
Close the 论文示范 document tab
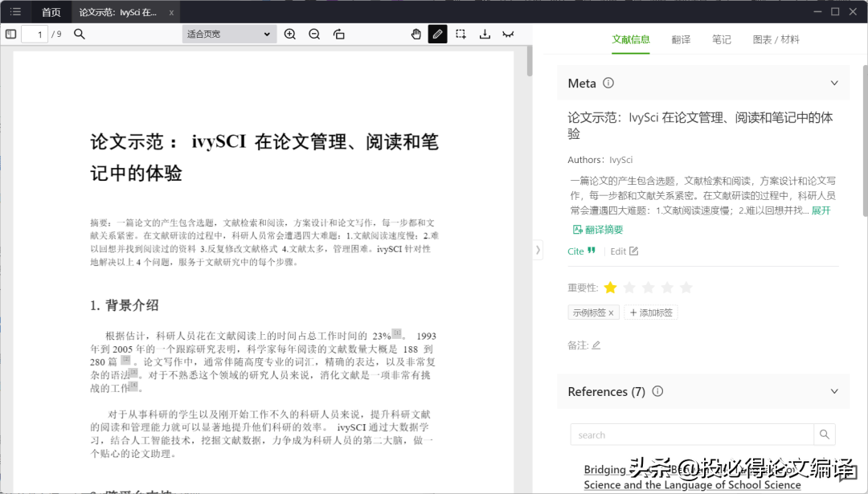[x=171, y=12]
